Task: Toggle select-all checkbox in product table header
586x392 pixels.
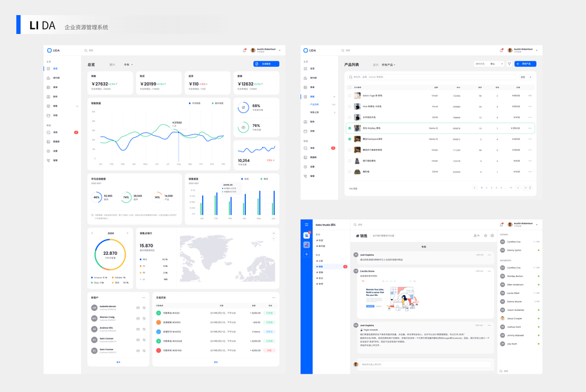Action: (350, 88)
